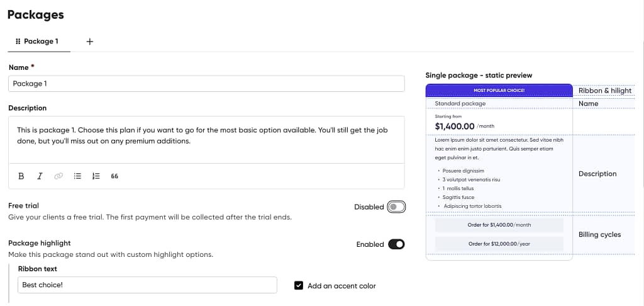Image resolution: width=644 pixels, height=306 pixels.
Task: Click the 'Add an accent color' label
Action: point(341,286)
